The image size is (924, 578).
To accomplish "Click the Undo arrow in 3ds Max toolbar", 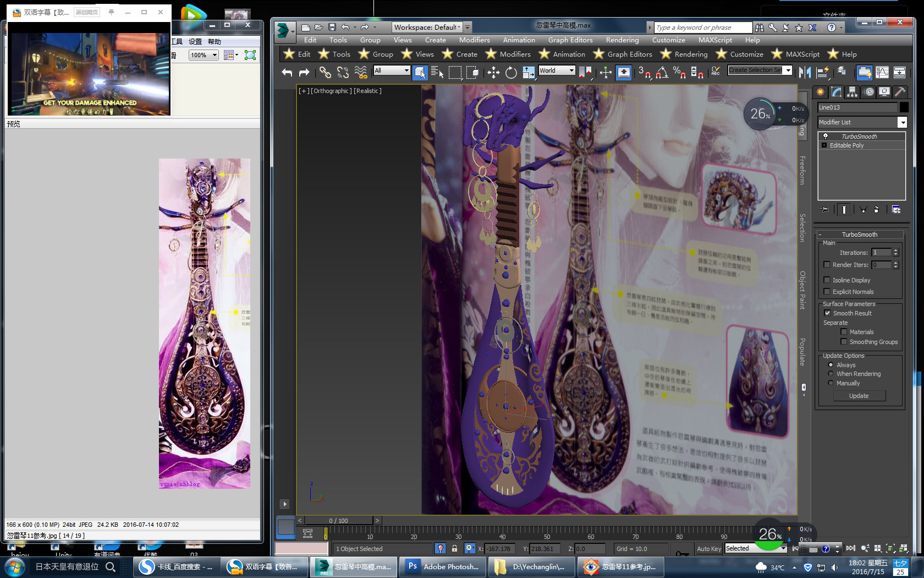I will [287, 72].
